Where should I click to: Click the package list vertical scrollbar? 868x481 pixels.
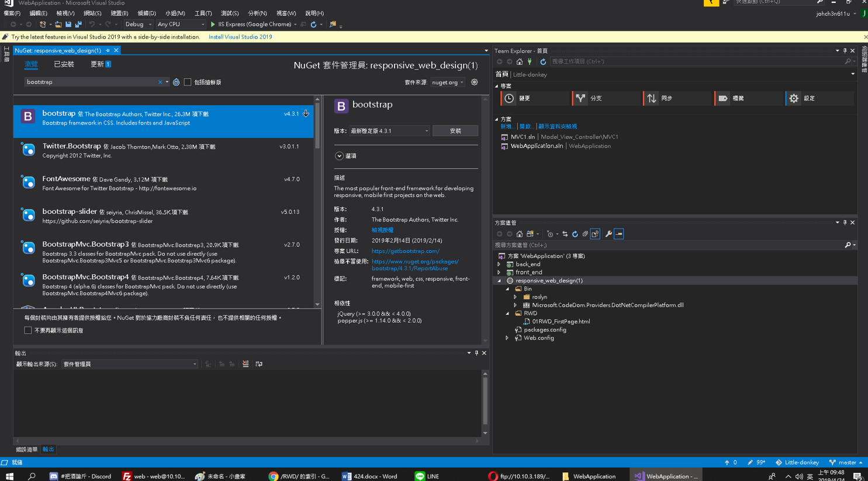(317, 202)
